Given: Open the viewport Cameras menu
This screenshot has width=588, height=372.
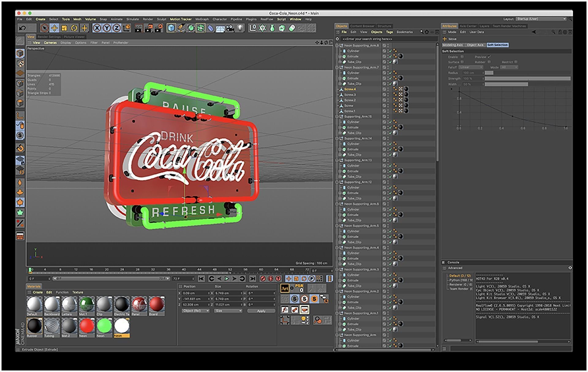Looking at the screenshot, I should 50,43.
